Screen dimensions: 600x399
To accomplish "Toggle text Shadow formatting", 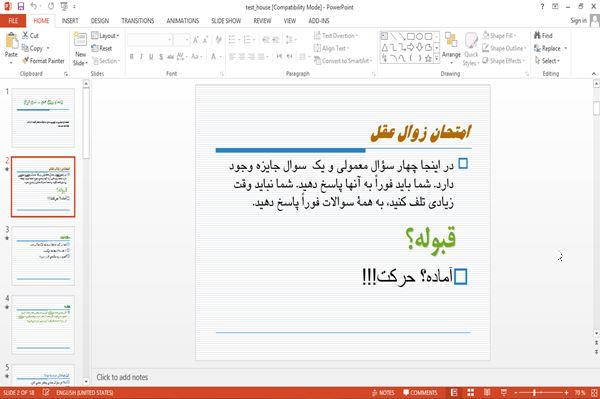I will (161, 57).
